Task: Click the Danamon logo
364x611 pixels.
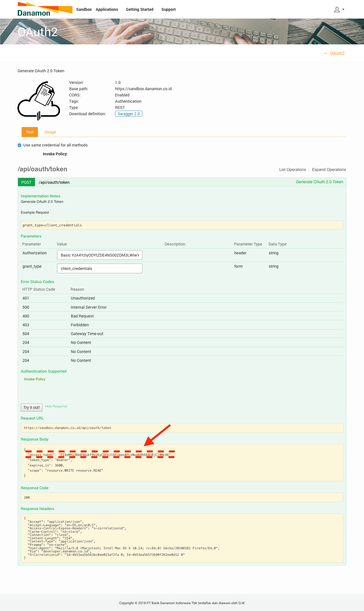Action: (x=45, y=9)
